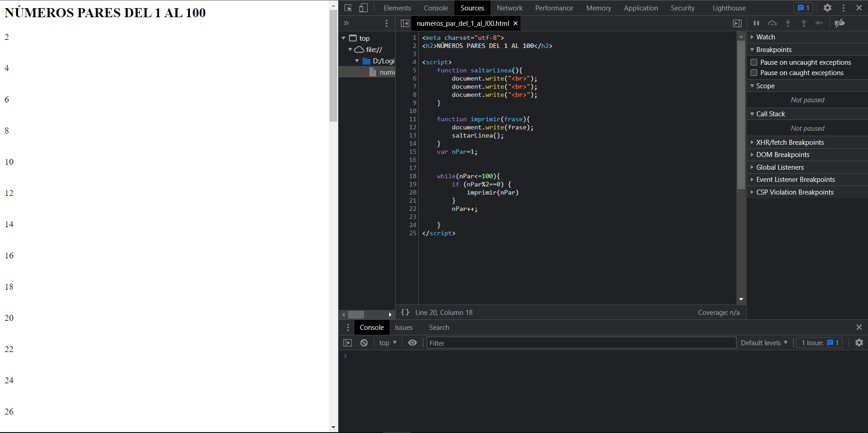Open the Security tab
This screenshot has height=433, width=868.
[x=683, y=8]
